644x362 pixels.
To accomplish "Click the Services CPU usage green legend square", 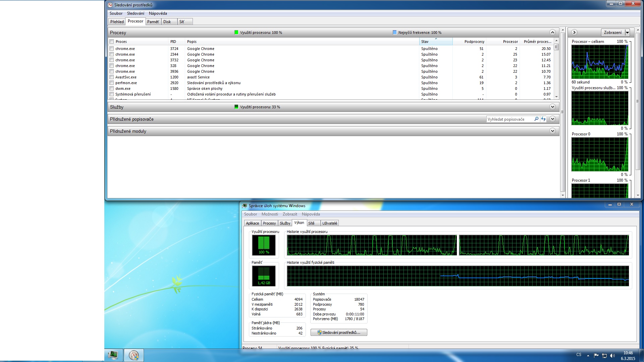I will 236,107.
